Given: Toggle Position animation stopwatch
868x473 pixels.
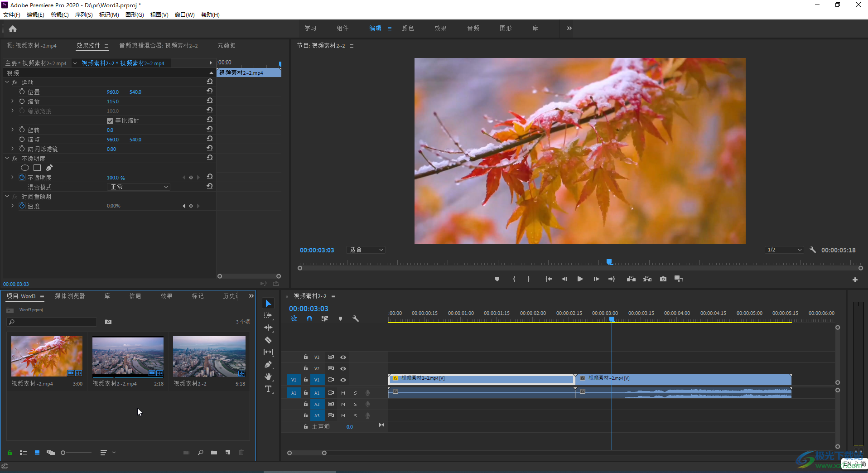Looking at the screenshot, I should point(22,92).
